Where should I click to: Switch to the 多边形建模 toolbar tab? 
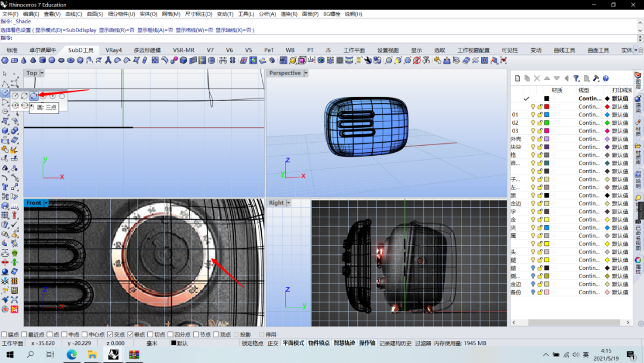(x=147, y=50)
